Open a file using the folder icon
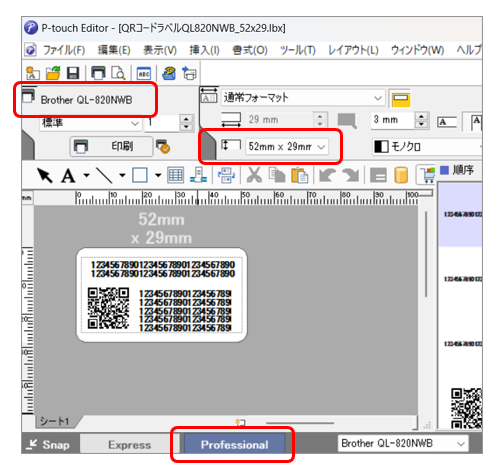This screenshot has height=476, width=504. (53, 73)
